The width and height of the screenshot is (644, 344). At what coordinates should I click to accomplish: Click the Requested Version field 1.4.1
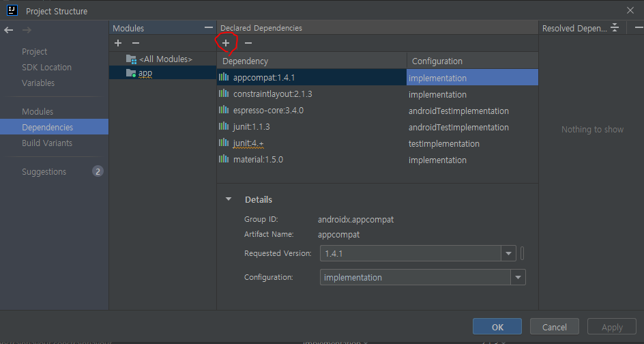410,254
